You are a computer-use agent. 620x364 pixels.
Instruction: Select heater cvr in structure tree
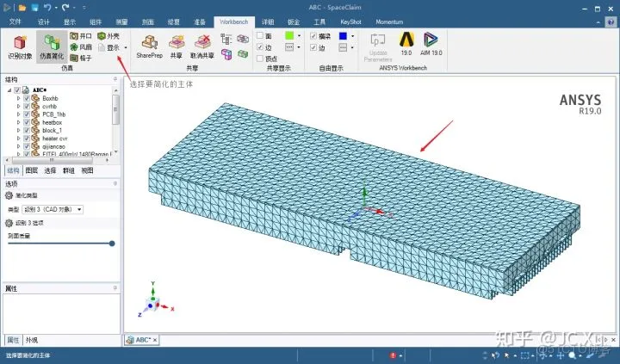[55, 139]
